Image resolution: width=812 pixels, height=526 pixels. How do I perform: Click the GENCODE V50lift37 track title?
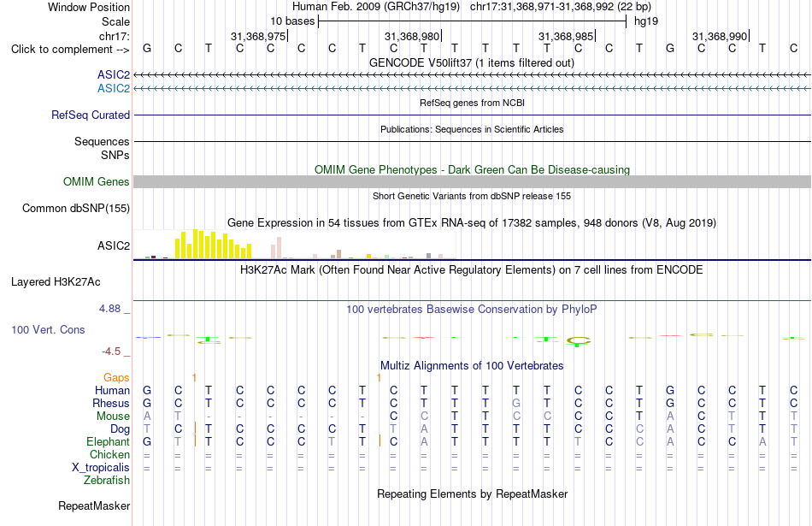point(472,62)
